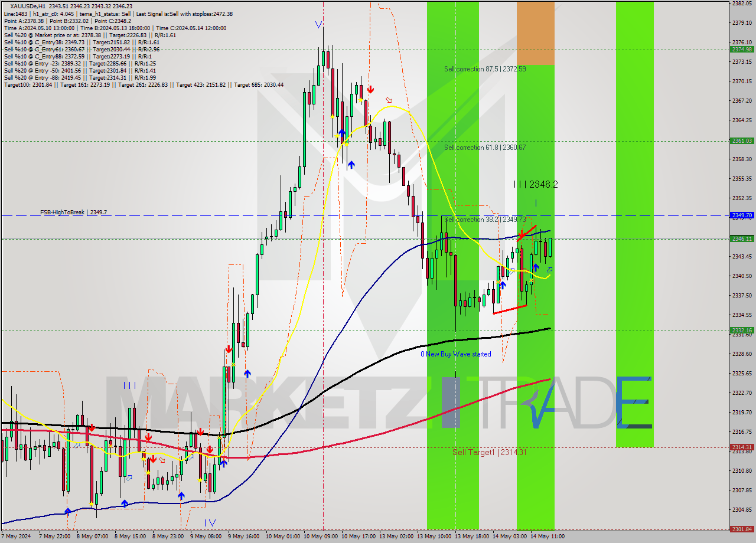Viewport: 756px width, 543px height.
Task: Select the red sell arrow near 10 May 17:00
Action: point(370,89)
